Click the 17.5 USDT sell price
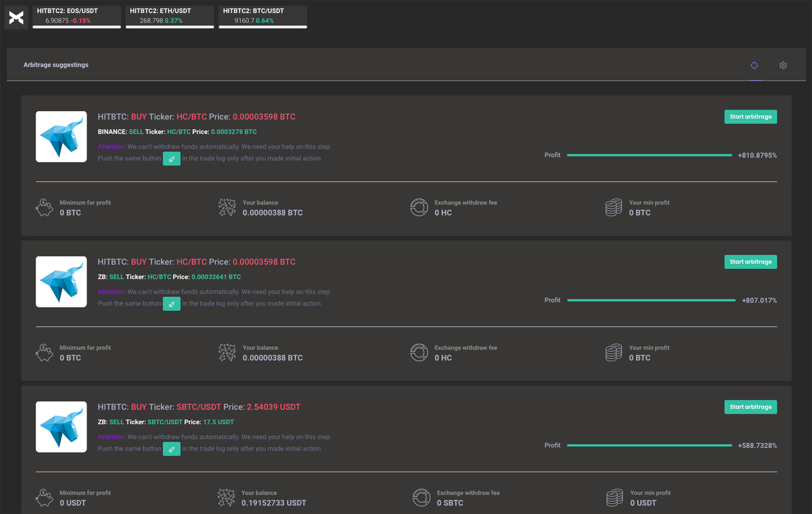 tap(218, 422)
